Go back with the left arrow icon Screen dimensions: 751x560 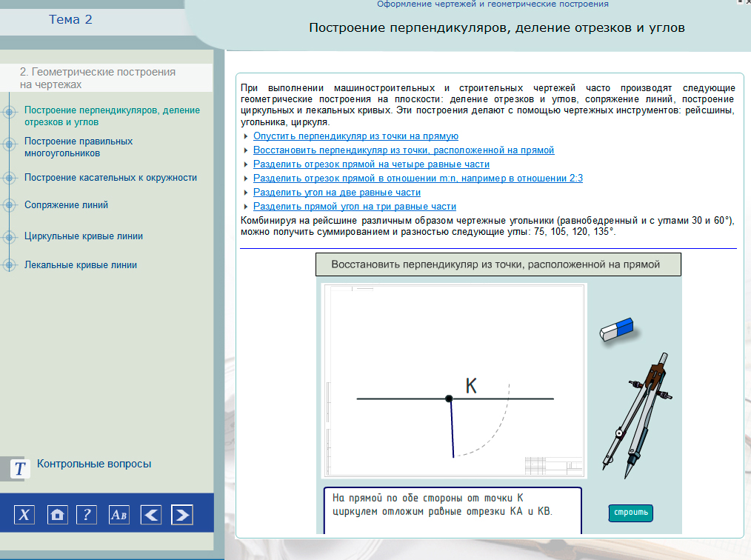click(151, 515)
